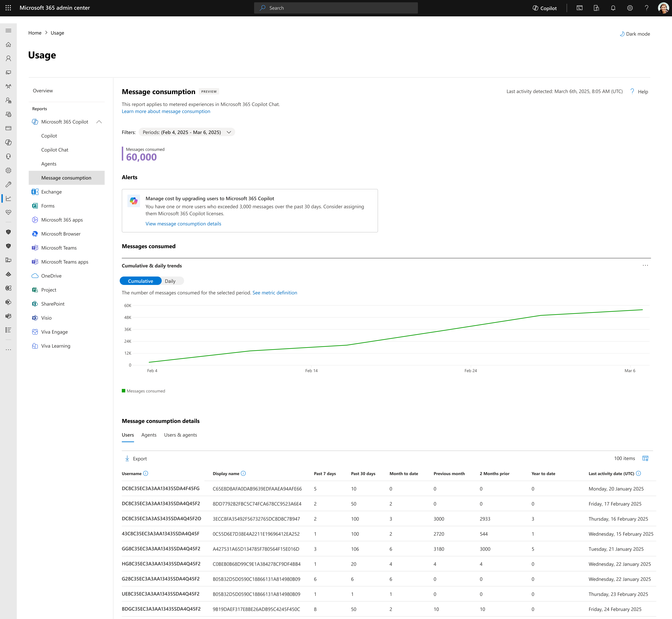
Task: Click the Usage breadcrumb
Action: coord(57,33)
